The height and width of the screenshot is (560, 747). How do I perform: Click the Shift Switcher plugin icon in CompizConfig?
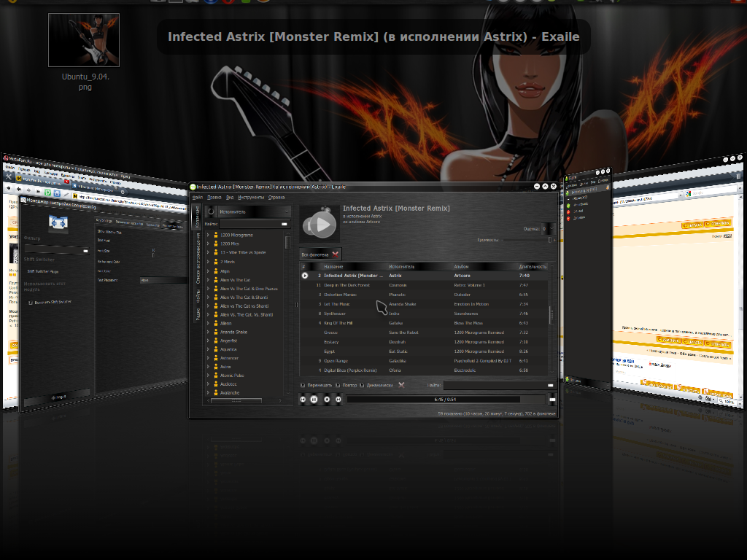[x=58, y=223]
